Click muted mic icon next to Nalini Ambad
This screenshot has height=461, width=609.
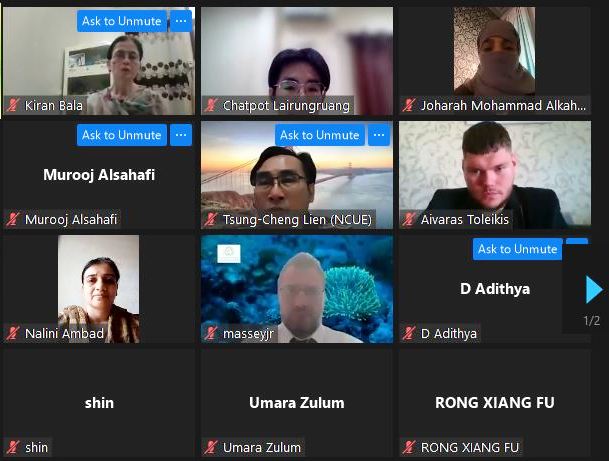(x=13, y=333)
